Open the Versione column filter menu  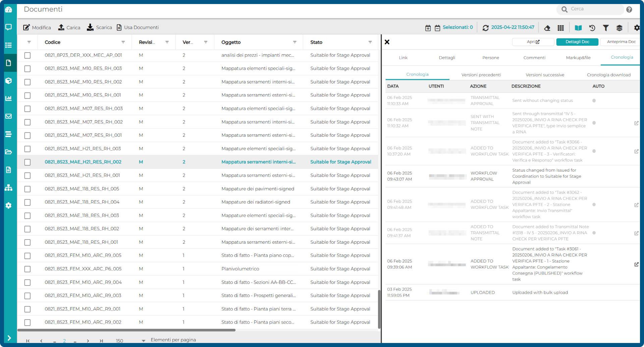coord(206,42)
